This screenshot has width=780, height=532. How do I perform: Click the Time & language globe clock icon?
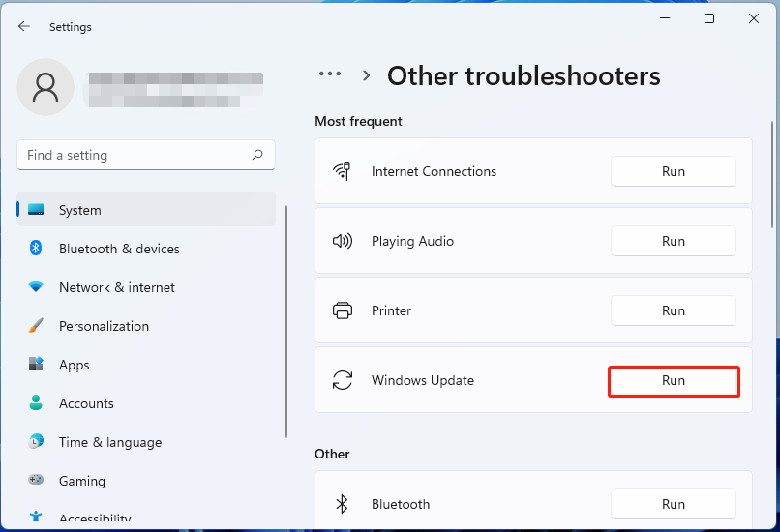coord(36,441)
